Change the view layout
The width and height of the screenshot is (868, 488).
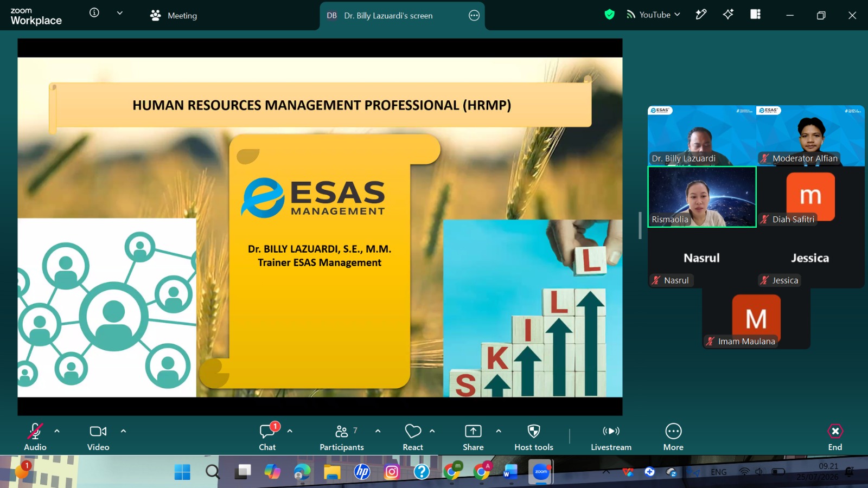pos(755,15)
